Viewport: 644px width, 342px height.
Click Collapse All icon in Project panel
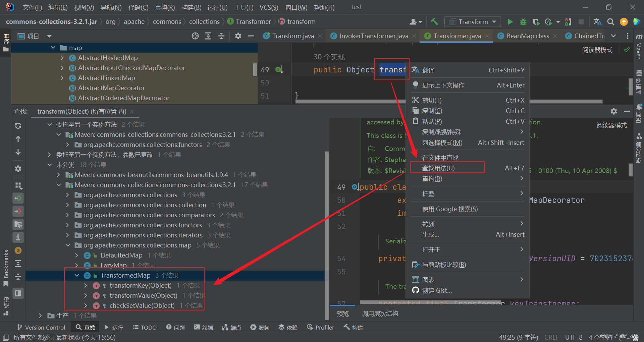pyautogui.click(x=221, y=36)
